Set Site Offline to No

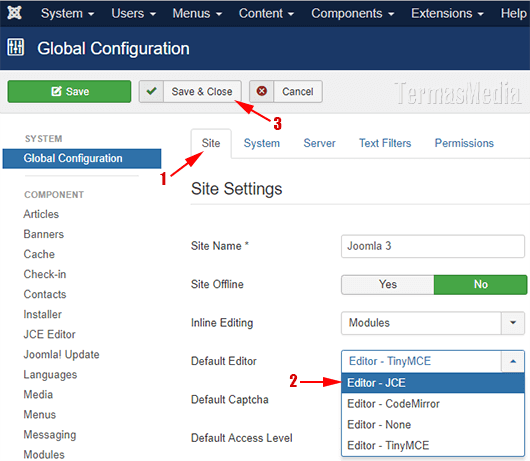[x=480, y=284]
